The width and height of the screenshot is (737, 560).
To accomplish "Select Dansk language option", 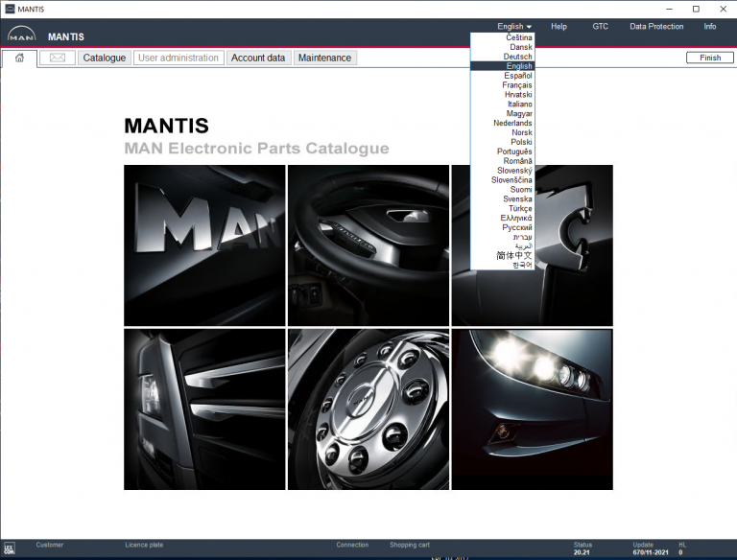I will click(503, 47).
